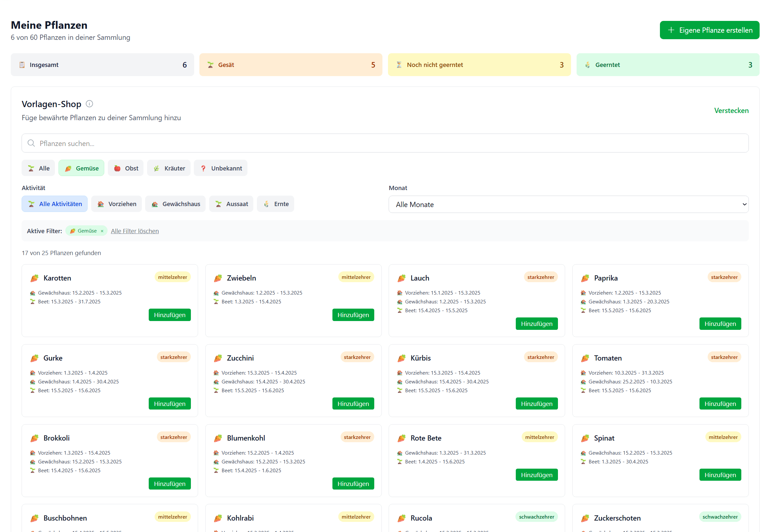Click the clipboard icon on Insgesamt card
Viewport: 774px width, 532px height.
[x=22, y=65]
